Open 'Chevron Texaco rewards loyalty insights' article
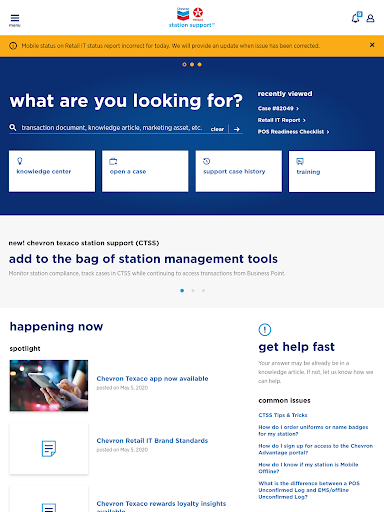Viewport: 384px width, 512px height. pyautogui.click(x=161, y=506)
